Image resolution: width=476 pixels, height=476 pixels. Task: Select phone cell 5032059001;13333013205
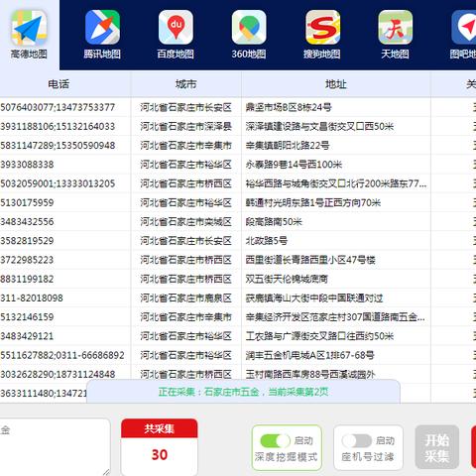58,183
